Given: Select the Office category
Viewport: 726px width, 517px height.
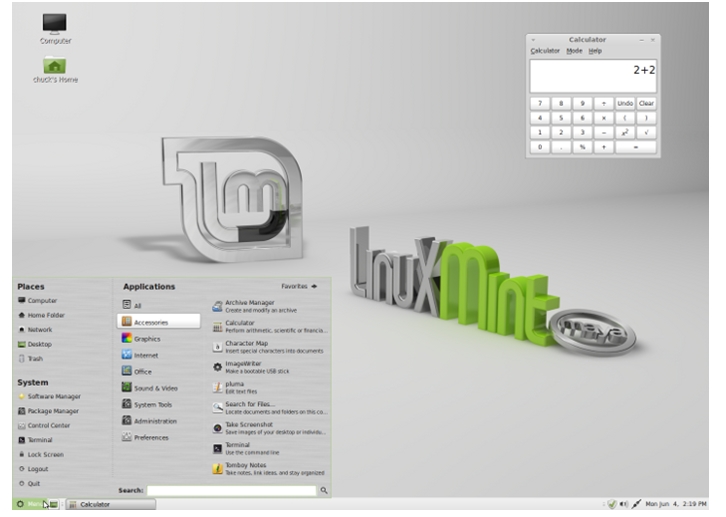Looking at the screenshot, I should (159, 371).
